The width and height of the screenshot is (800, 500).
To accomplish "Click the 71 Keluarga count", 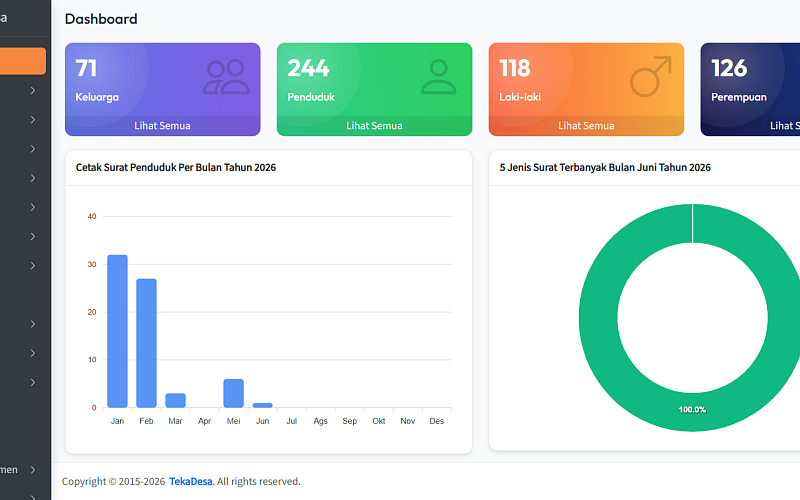I will [86, 68].
